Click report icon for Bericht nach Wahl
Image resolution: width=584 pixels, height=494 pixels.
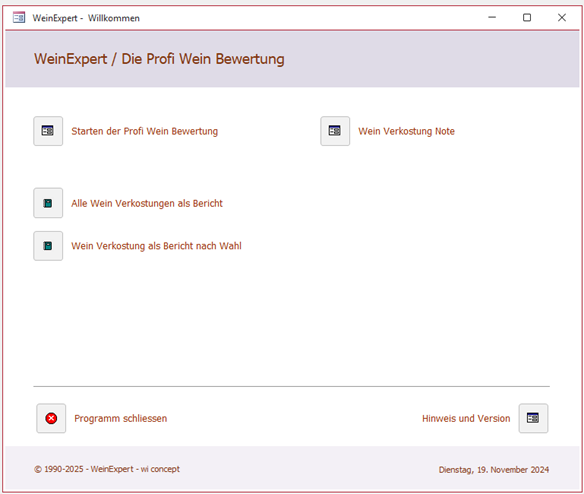[x=48, y=246]
